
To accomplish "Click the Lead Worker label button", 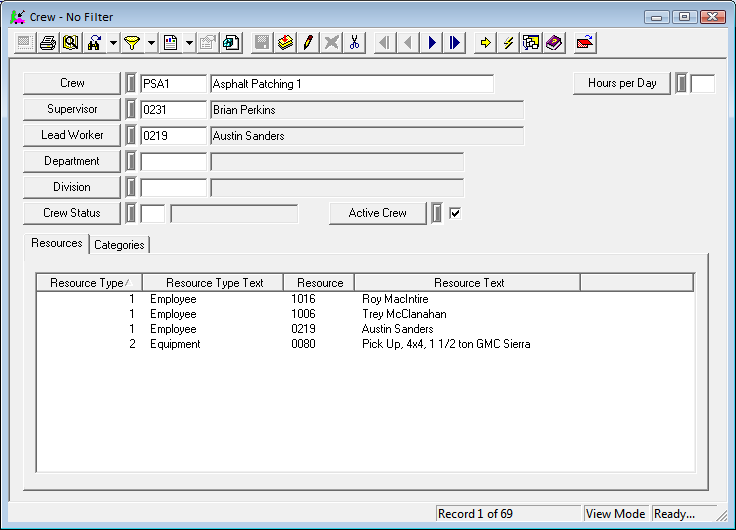I will [72, 135].
